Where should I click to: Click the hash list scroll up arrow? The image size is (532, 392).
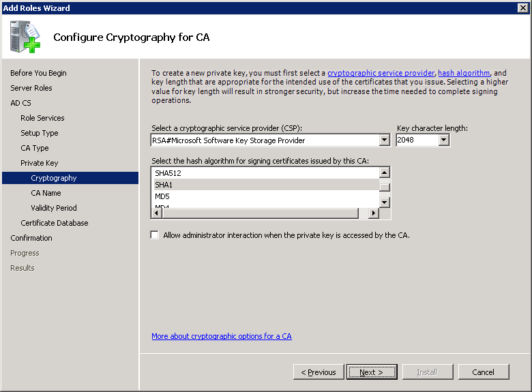[x=385, y=173]
